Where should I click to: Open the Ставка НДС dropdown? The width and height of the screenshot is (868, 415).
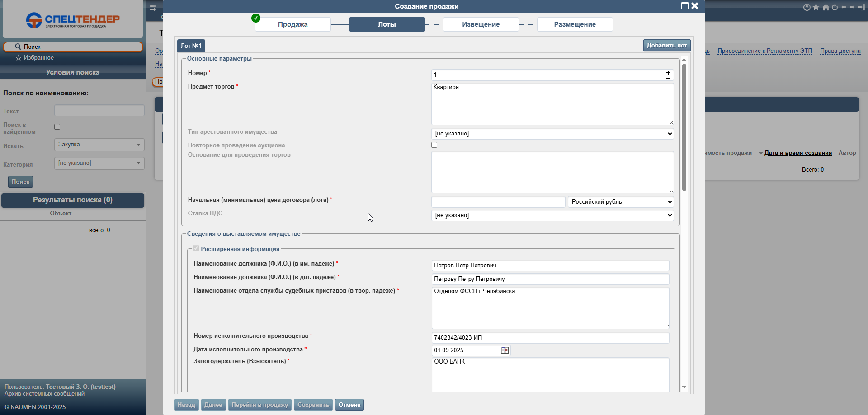(x=552, y=215)
